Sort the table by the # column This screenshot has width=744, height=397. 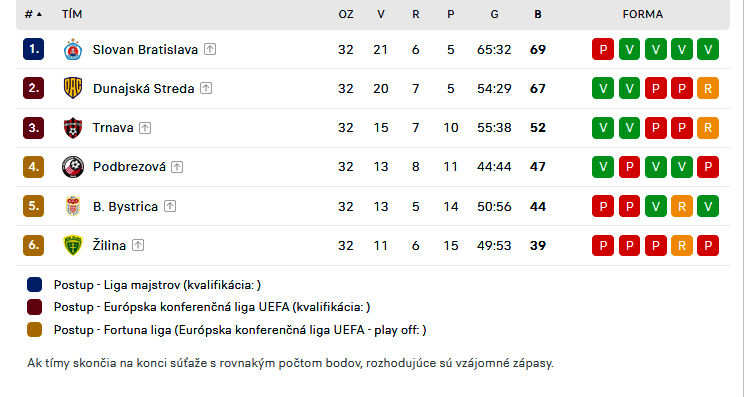(33, 14)
